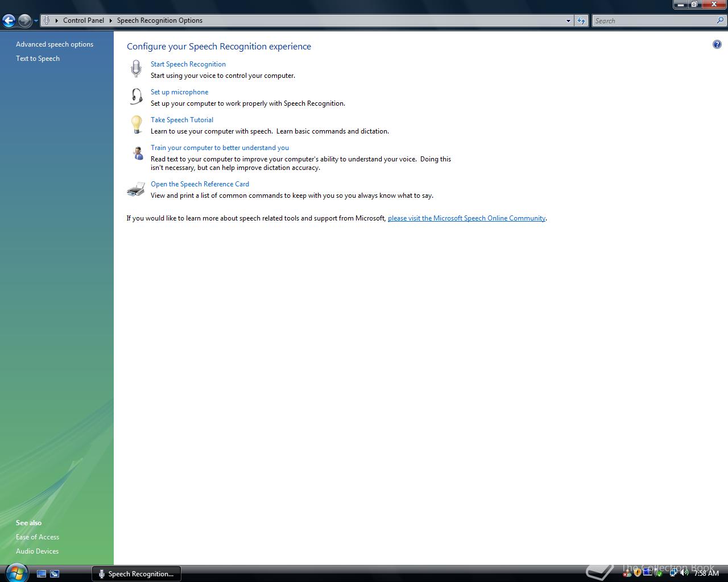Open Train your computer to better understand you
This screenshot has width=728, height=582.
(220, 148)
